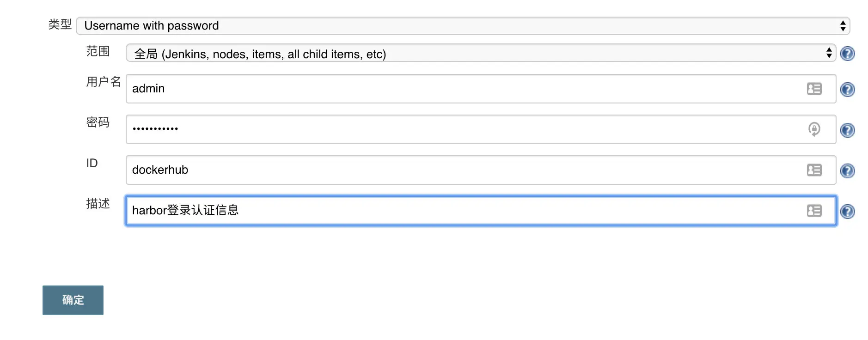Open help for the 范围 scope option
868x340 pixels.
pos(848,54)
